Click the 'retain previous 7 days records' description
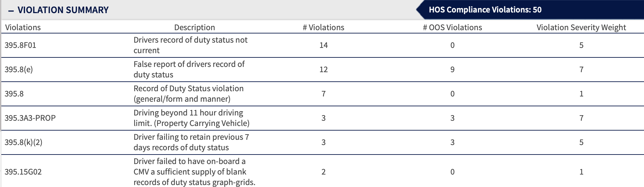644x187 pixels. [191, 142]
